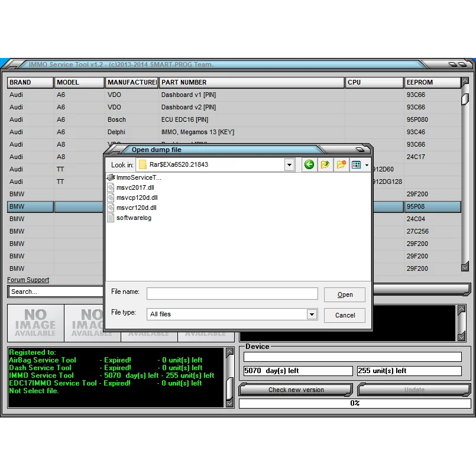Viewport: 476px width, 476px height.
Task: Expand the view menu dropdown arrow
Action: pos(367,165)
